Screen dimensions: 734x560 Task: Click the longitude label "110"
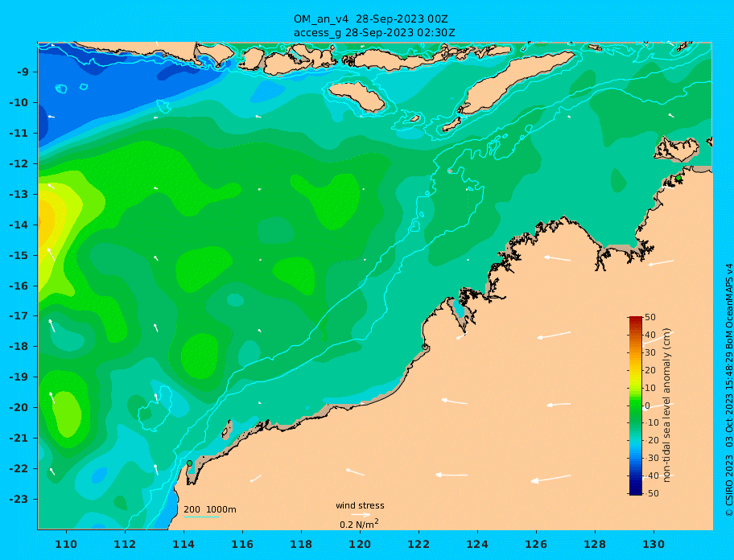pos(67,544)
